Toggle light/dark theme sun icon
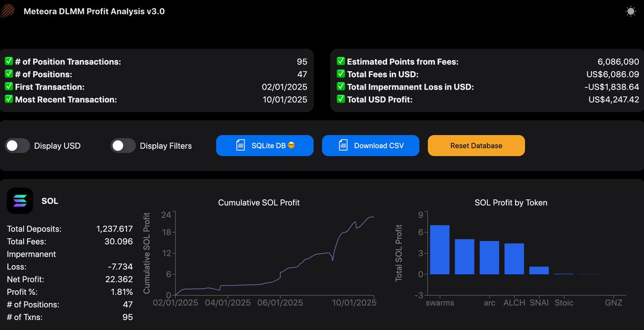Screen dimensions: 644x330 click(631, 11)
